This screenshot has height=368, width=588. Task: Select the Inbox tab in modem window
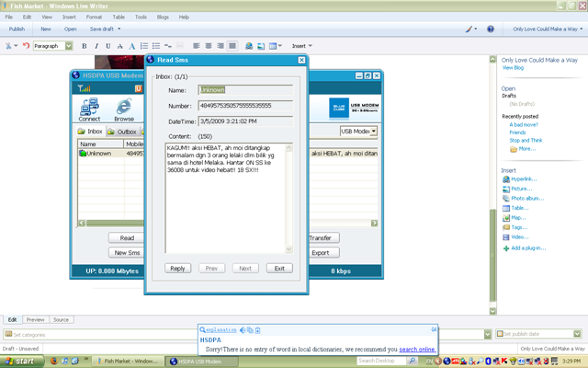(90, 131)
